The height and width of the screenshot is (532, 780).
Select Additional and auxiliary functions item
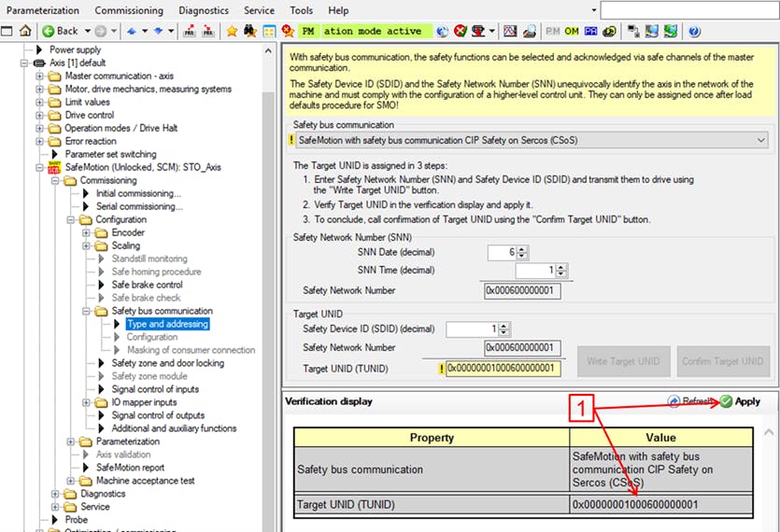tap(174, 428)
